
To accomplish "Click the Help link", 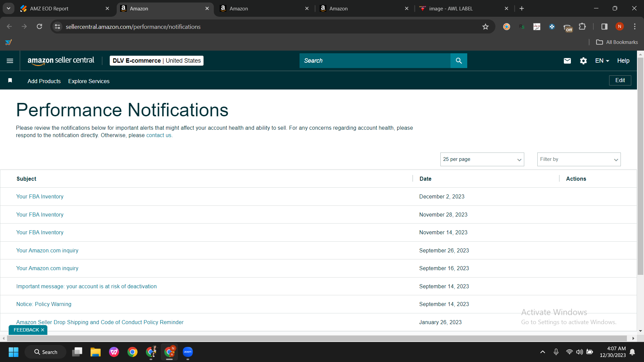I will [x=623, y=61].
